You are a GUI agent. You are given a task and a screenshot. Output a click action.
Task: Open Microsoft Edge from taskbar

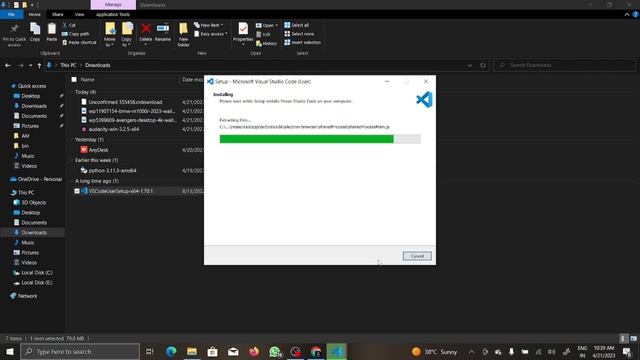(171, 351)
